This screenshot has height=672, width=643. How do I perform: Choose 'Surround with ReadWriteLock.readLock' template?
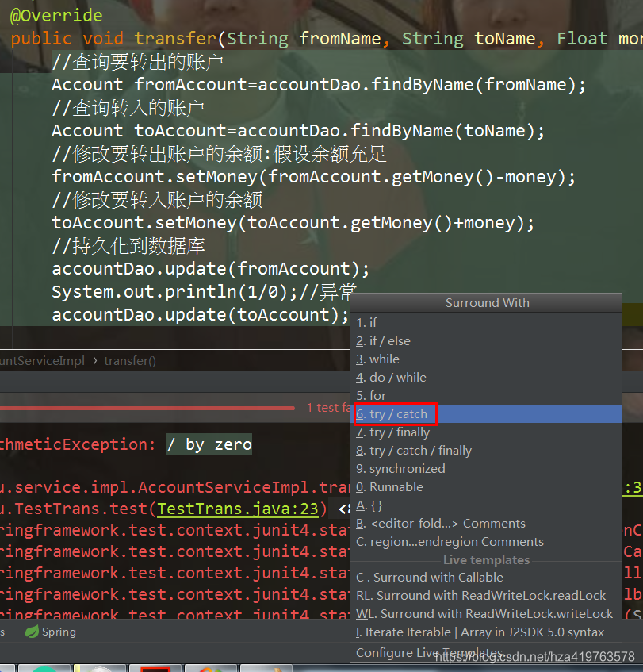tap(486, 596)
